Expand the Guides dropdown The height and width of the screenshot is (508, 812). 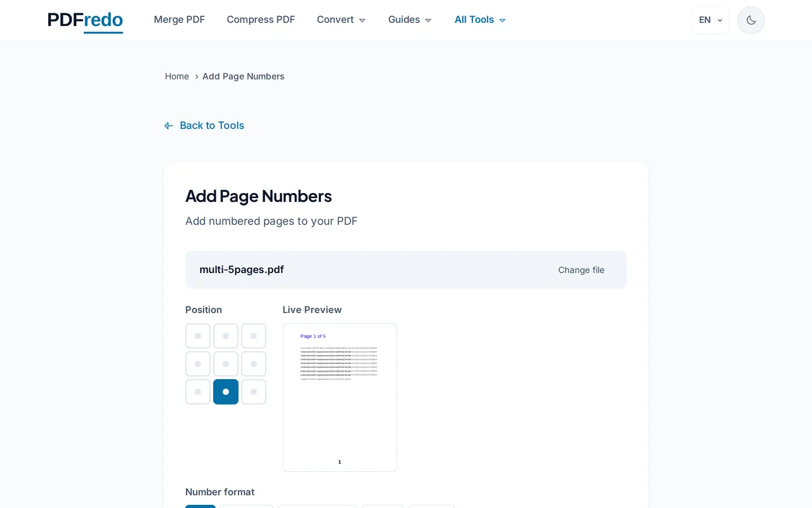409,20
